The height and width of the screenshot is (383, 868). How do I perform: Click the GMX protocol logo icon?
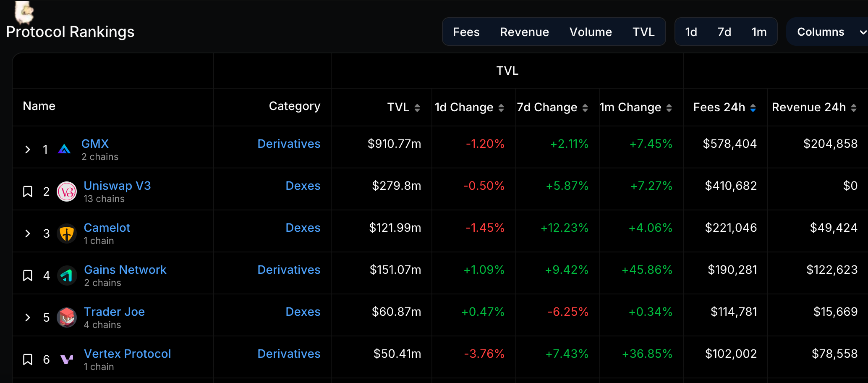[64, 149]
